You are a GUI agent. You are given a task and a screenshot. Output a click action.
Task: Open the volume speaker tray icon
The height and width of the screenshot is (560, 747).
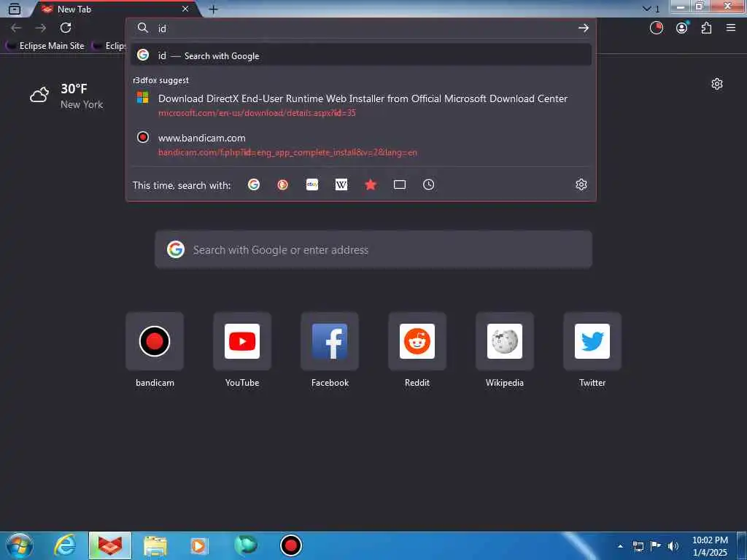click(x=673, y=546)
